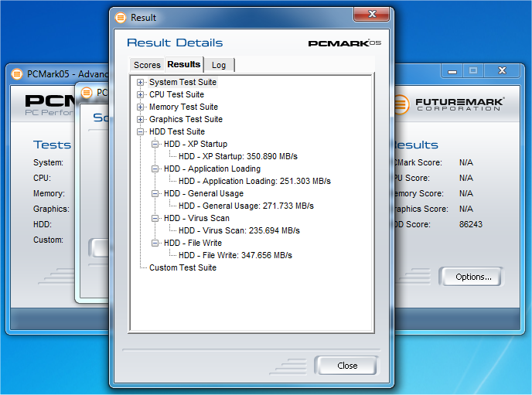This screenshot has height=395, width=532.
Task: Collapse the HDD - File Write node
Action: click(x=155, y=243)
